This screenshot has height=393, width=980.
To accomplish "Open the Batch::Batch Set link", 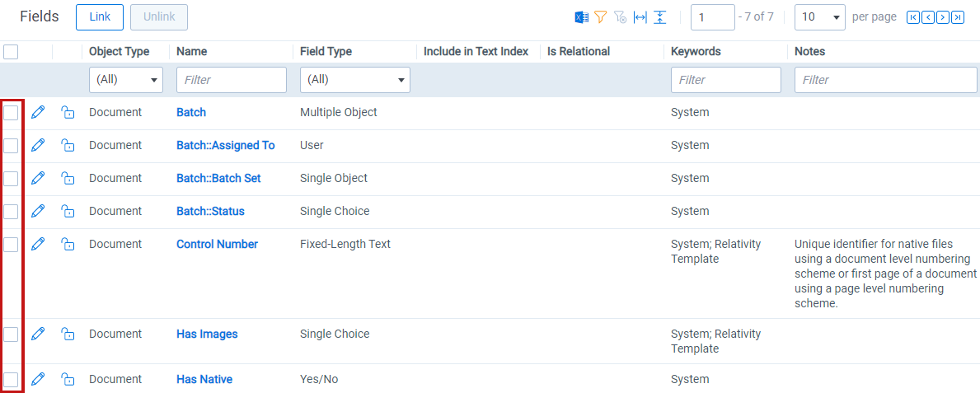I will (218, 178).
